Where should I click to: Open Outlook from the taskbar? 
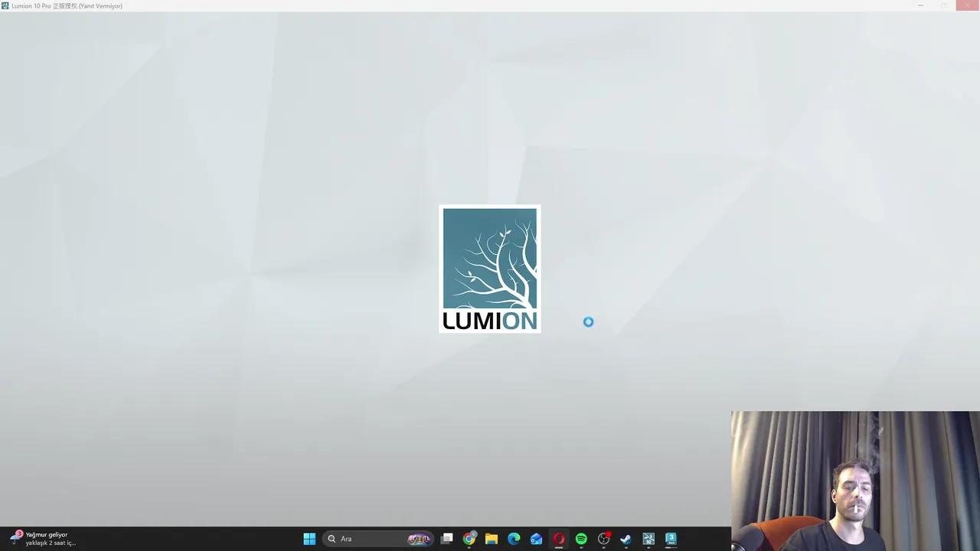pos(536,539)
